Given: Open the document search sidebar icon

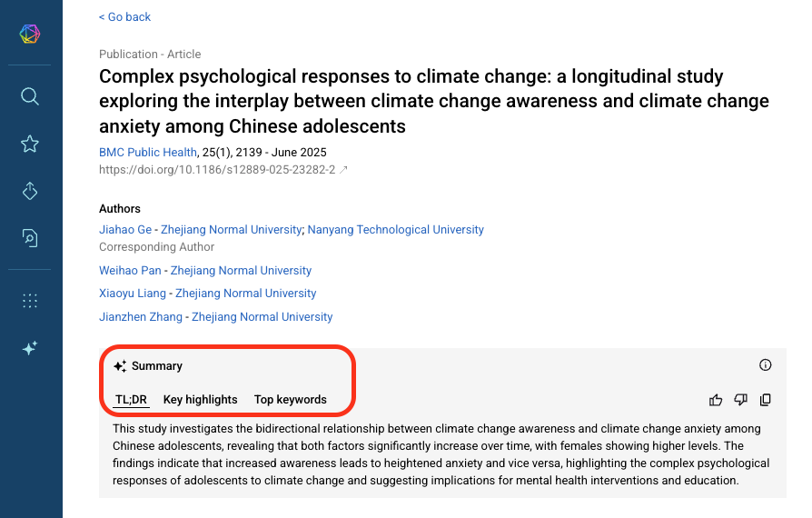Looking at the screenshot, I should pyautogui.click(x=30, y=238).
